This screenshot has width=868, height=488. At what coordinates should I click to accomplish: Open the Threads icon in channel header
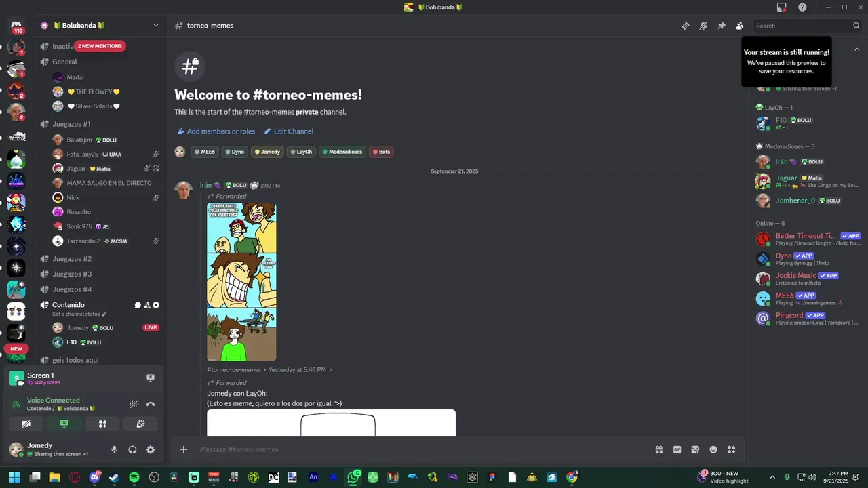click(685, 26)
